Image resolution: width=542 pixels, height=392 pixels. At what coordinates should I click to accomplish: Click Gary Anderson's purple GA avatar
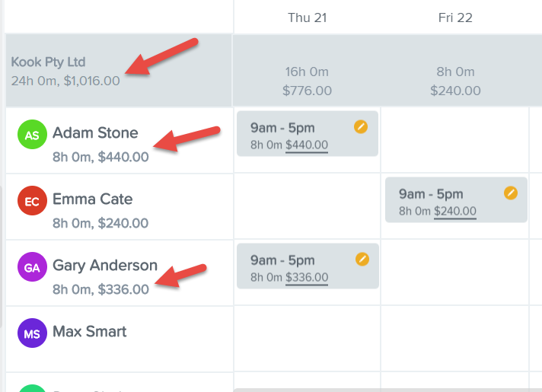click(x=32, y=267)
